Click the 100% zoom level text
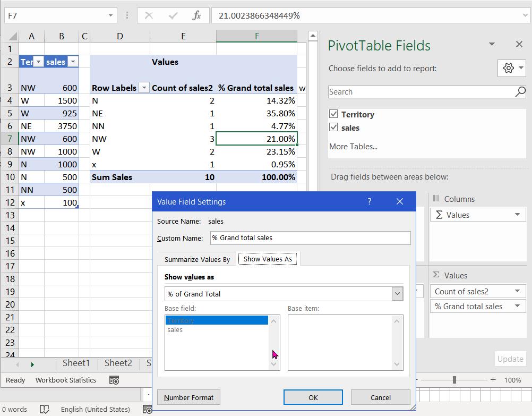The width and height of the screenshot is (532, 416). (x=513, y=380)
